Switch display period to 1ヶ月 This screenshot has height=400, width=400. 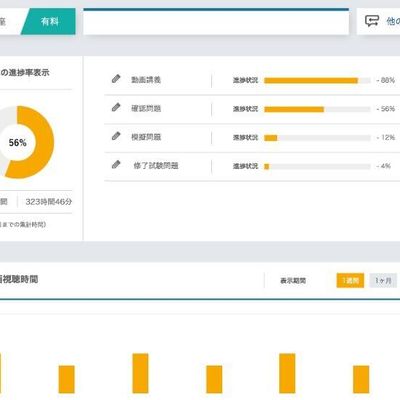383,281
